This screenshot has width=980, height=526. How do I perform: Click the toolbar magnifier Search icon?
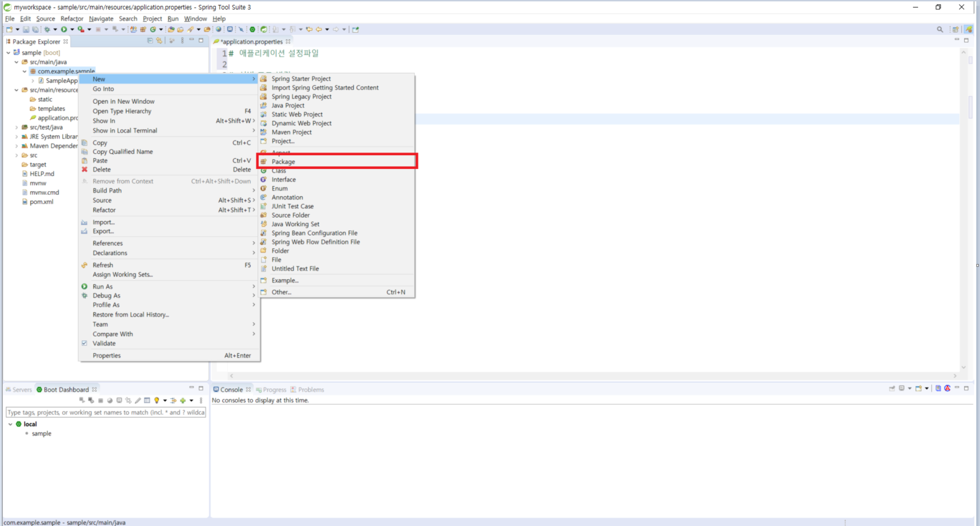(940, 29)
